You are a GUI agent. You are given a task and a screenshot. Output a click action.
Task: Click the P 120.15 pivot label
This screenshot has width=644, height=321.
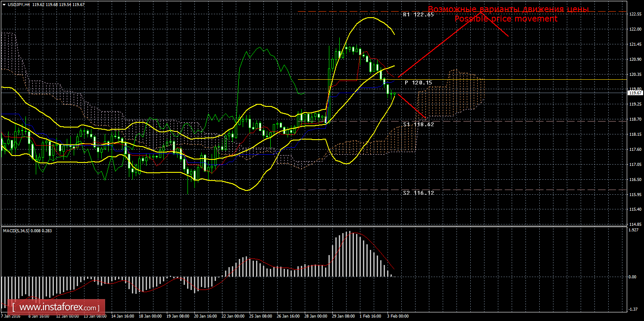pyautogui.click(x=418, y=82)
